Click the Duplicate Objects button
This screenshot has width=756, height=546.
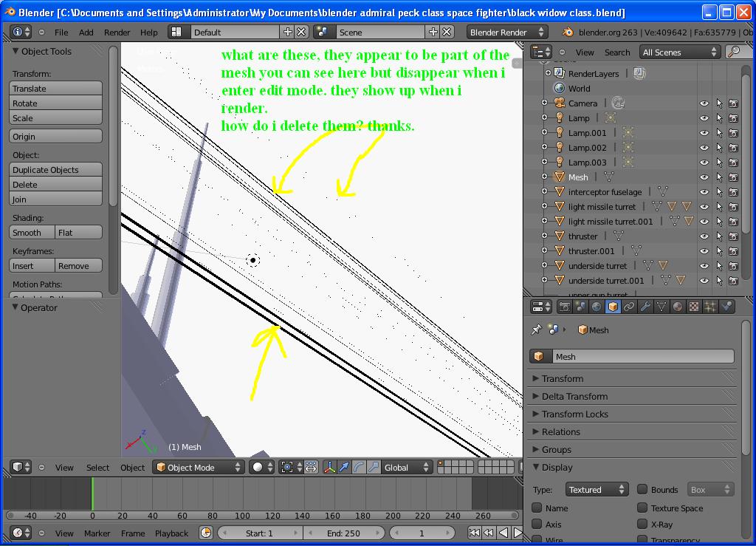coord(55,170)
